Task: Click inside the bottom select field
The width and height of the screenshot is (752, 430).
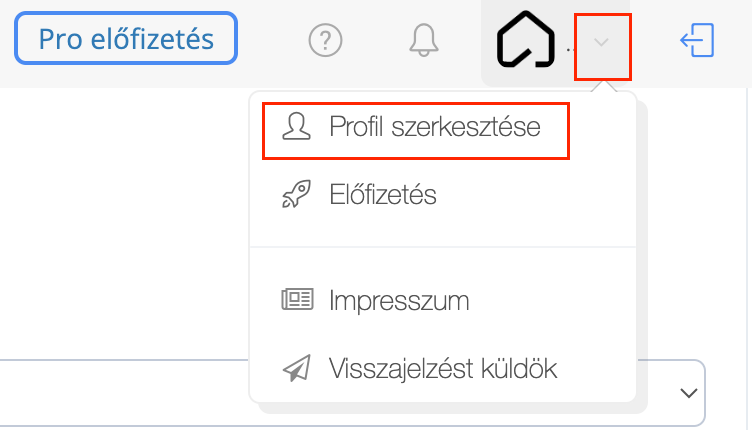Action: click(125, 393)
